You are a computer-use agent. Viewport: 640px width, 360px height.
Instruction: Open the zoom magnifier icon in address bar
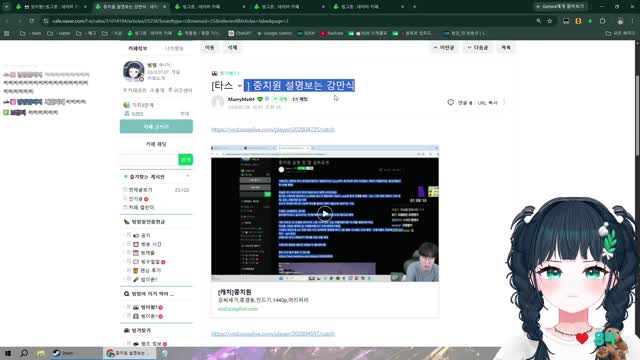click(538, 21)
